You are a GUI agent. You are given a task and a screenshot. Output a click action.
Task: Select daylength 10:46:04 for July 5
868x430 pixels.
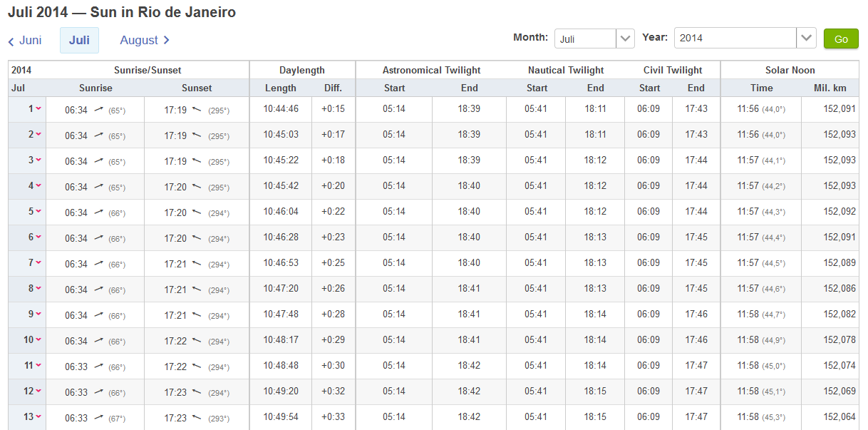pyautogui.click(x=281, y=212)
